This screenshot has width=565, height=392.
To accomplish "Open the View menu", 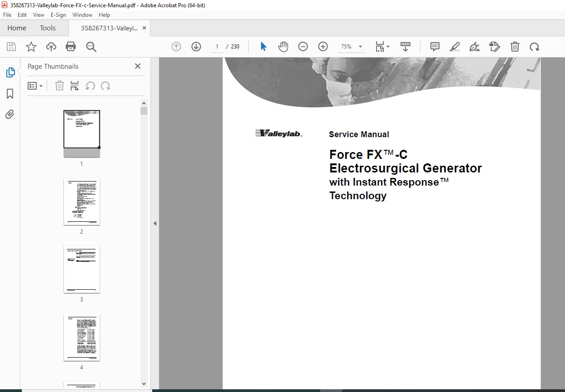I will (x=39, y=14).
